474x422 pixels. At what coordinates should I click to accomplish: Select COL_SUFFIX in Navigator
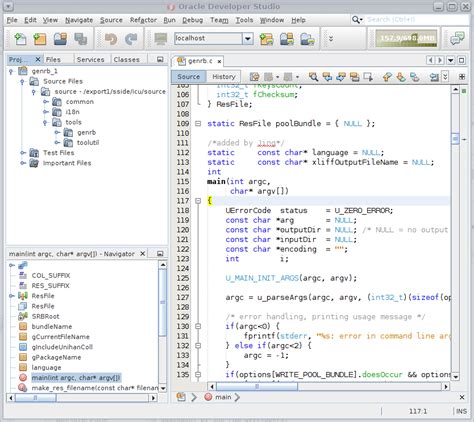point(51,275)
